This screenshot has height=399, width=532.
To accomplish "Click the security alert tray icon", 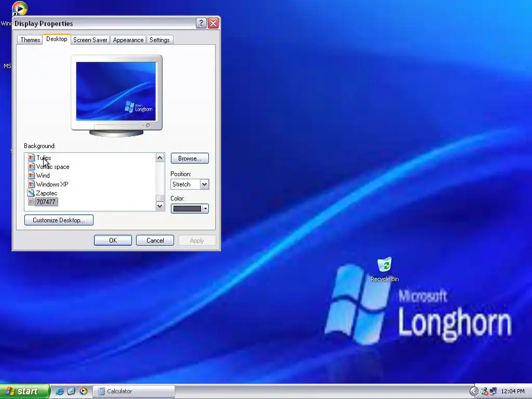I will pos(485,392).
